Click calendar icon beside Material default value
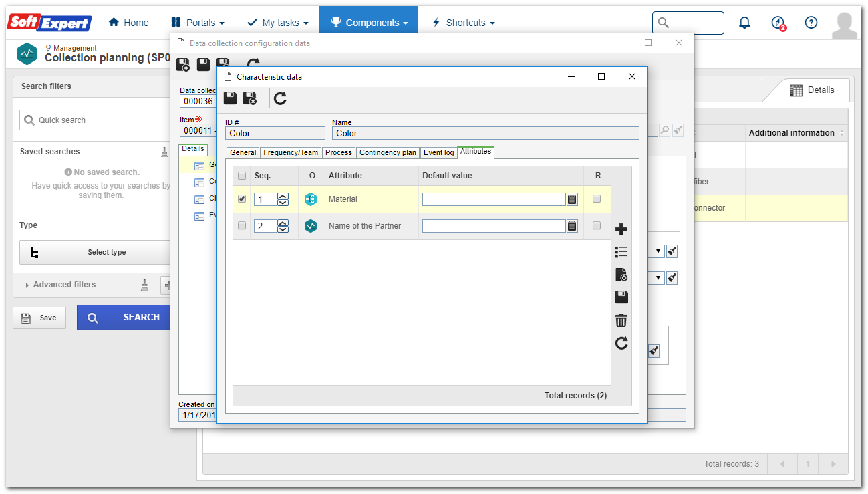The height and width of the screenshot is (494, 868). (572, 199)
